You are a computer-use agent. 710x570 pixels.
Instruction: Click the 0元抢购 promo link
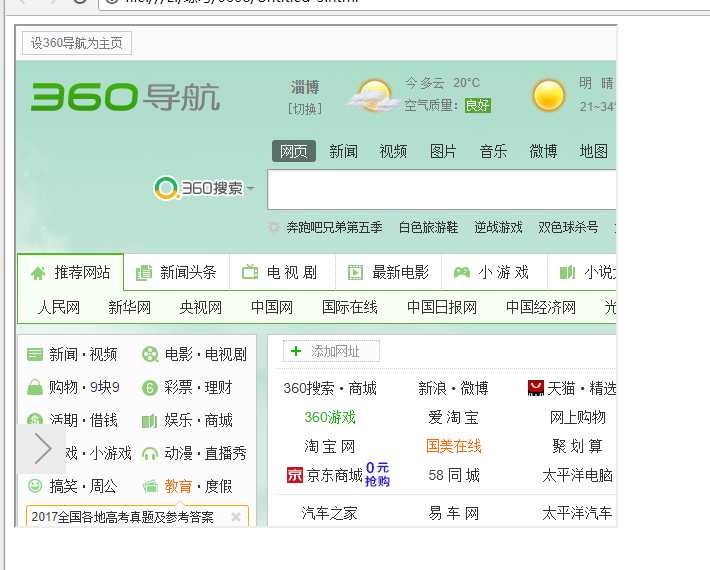[377, 474]
